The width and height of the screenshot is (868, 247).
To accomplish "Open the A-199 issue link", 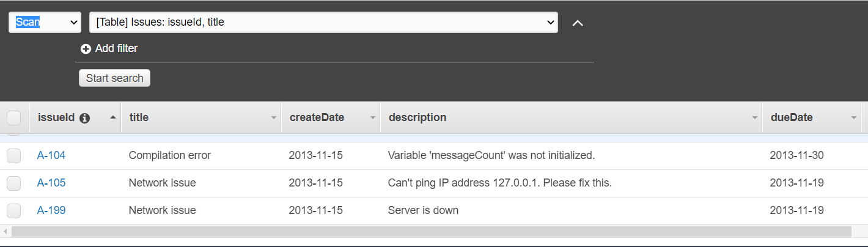I will pyautogui.click(x=51, y=210).
